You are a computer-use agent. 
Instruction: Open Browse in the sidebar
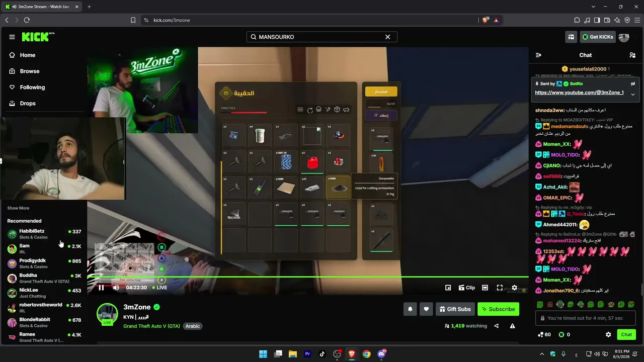30,71
